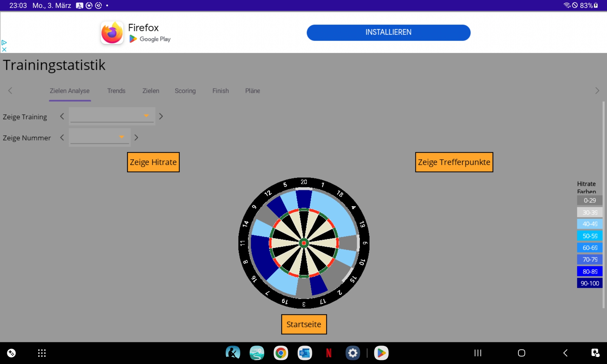This screenshot has height=364, width=607.
Task: Switch to the Trends tab
Action: point(116,91)
